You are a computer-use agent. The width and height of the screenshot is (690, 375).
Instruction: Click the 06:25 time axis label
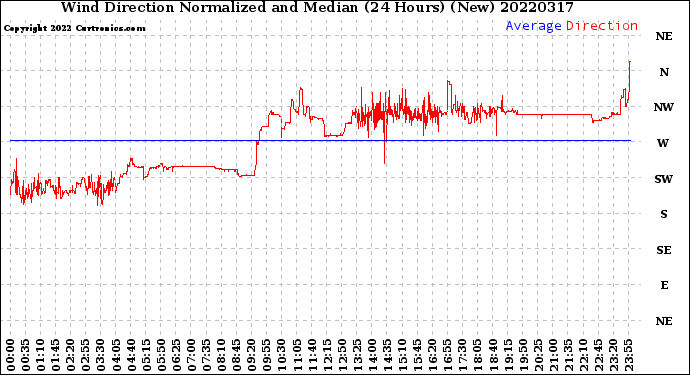[x=176, y=355]
